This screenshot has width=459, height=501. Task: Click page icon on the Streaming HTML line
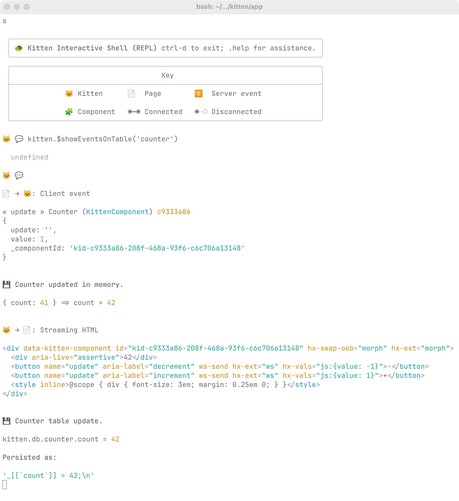pos(27,330)
